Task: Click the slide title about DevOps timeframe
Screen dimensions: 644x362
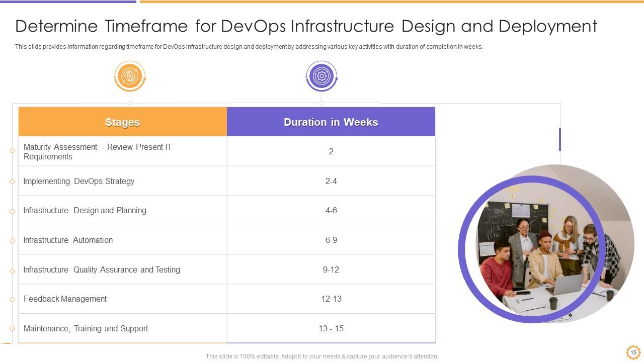Action: tap(306, 26)
